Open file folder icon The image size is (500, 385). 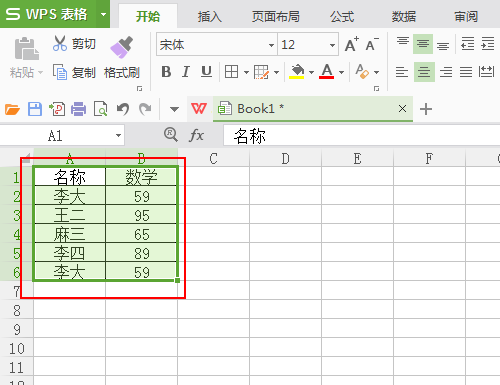(x=12, y=109)
